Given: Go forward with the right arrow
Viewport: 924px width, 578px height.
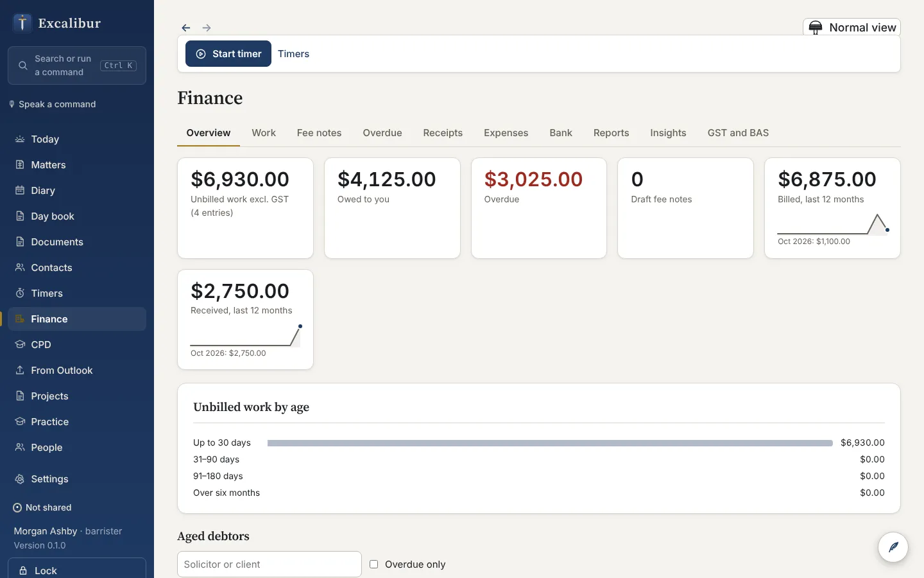Looking at the screenshot, I should point(207,28).
